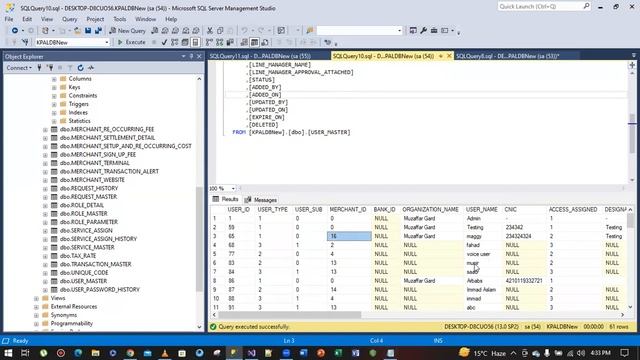640x360 pixels.
Task: Click the ORGANIZATION_NAME column header
Action: 431,209
